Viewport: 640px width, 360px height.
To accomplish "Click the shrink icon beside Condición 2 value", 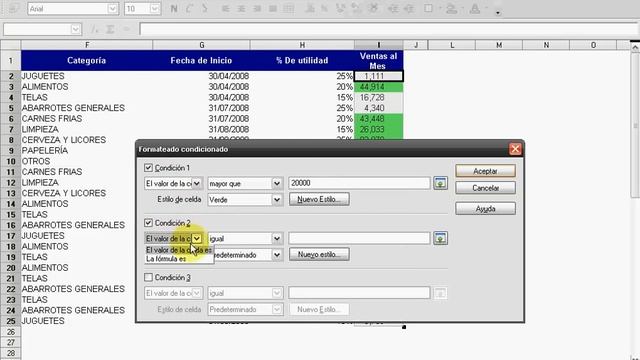I will (x=440, y=238).
